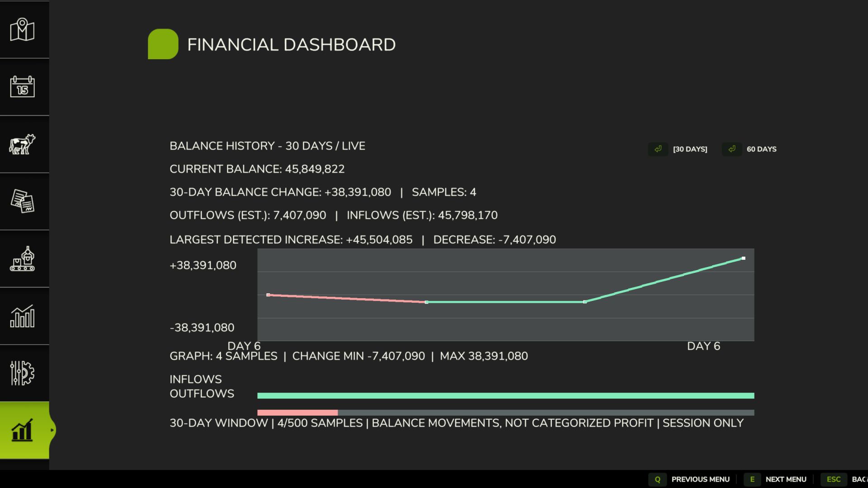The width and height of the screenshot is (868, 488).
Task: Click the pink outflows bar
Action: coord(297,413)
